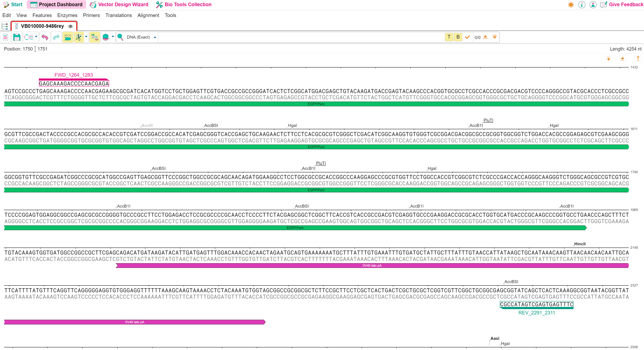Click the new document icon in toolbar
644x350 pixels.
[6, 37]
